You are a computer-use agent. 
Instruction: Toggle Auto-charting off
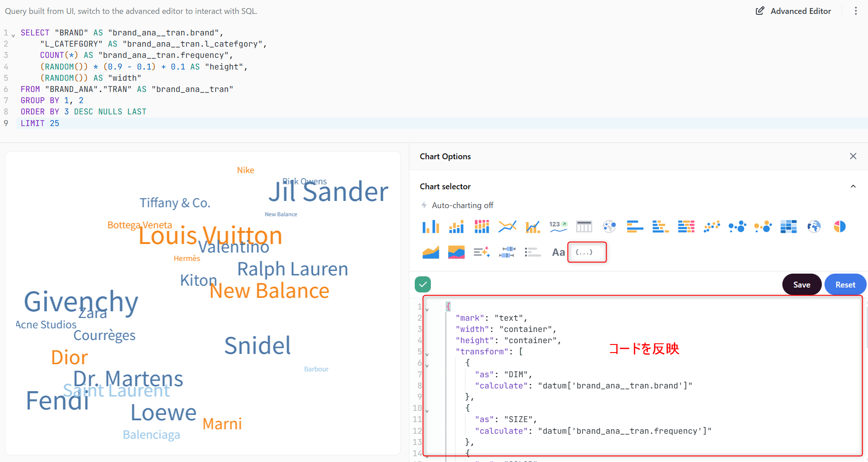point(457,205)
